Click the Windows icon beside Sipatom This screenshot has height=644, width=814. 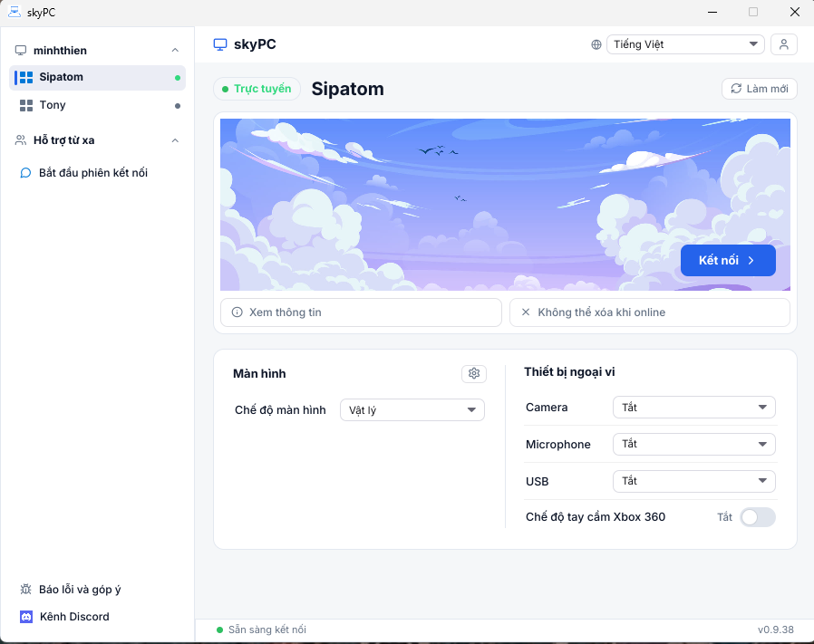(26, 77)
